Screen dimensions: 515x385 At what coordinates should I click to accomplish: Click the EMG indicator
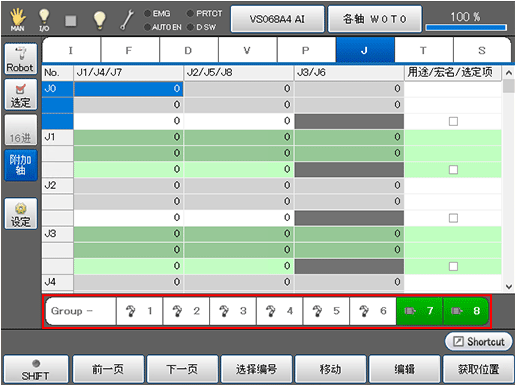coord(157,14)
